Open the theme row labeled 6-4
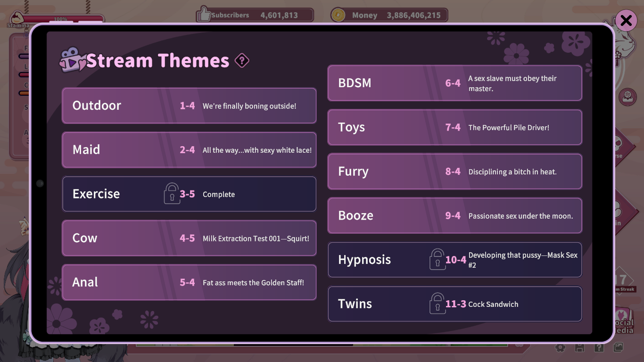This screenshot has width=644, height=362. point(455,83)
